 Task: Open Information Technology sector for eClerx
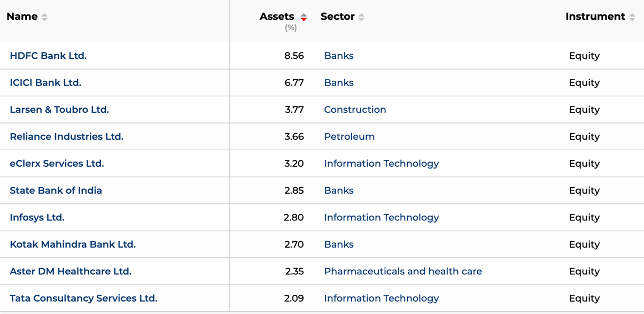[x=381, y=164]
